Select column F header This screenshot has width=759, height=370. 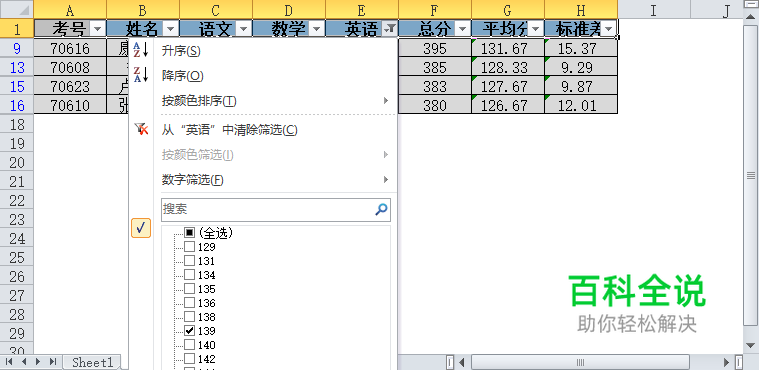(x=435, y=9)
